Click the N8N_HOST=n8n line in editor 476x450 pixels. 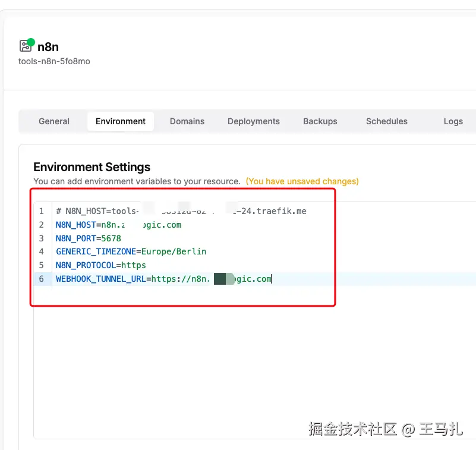pyautogui.click(x=119, y=225)
